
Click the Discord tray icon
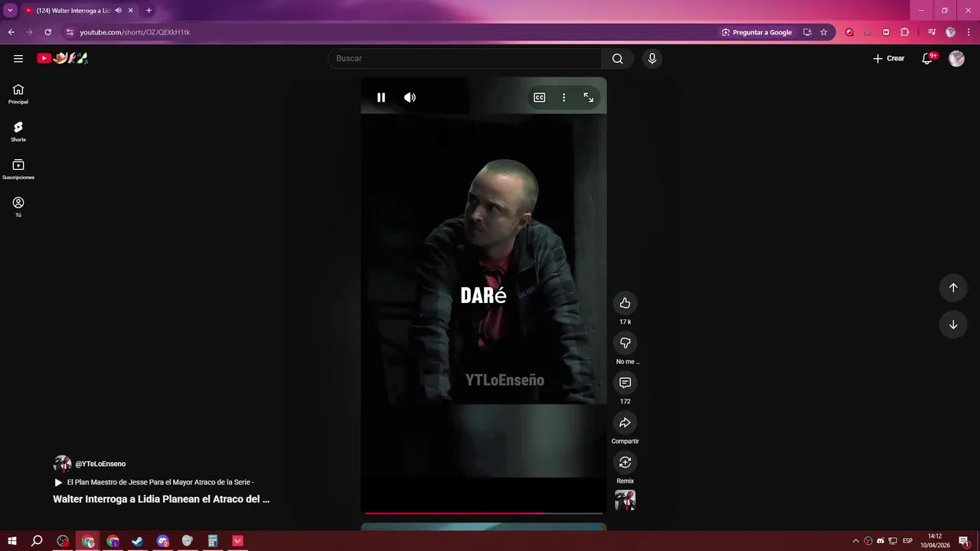[x=880, y=541]
